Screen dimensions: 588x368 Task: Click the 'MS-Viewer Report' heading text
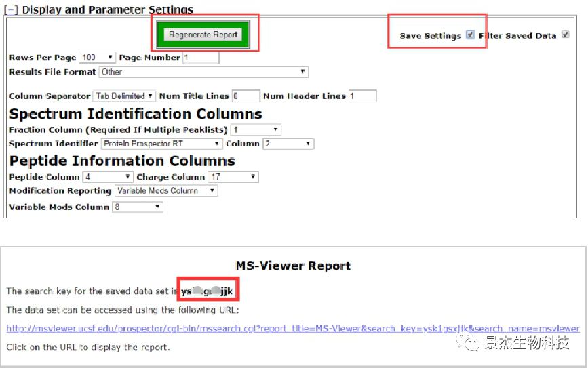[293, 266]
